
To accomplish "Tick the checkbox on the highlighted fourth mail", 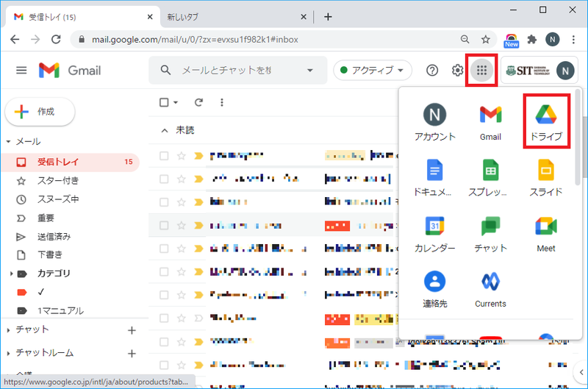I will pyautogui.click(x=164, y=226).
